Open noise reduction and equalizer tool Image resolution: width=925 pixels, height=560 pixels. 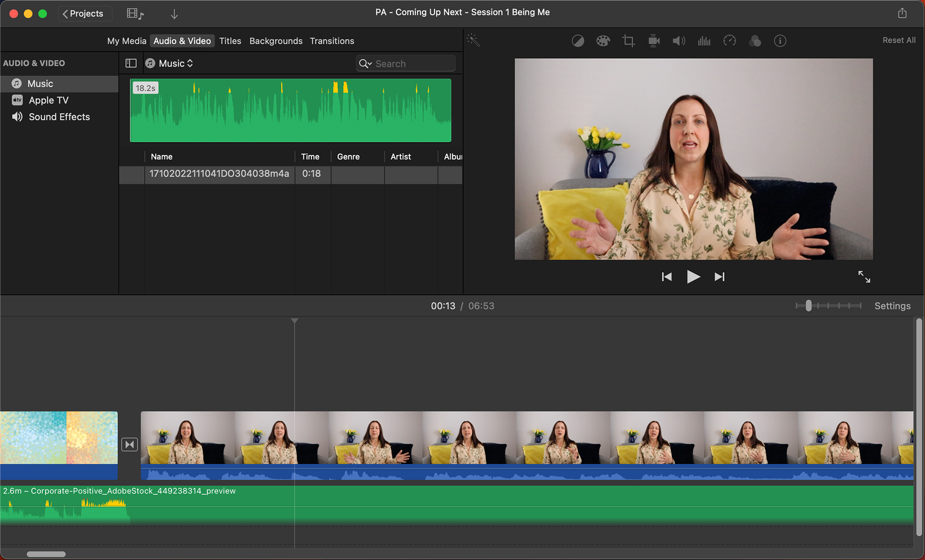[704, 41]
